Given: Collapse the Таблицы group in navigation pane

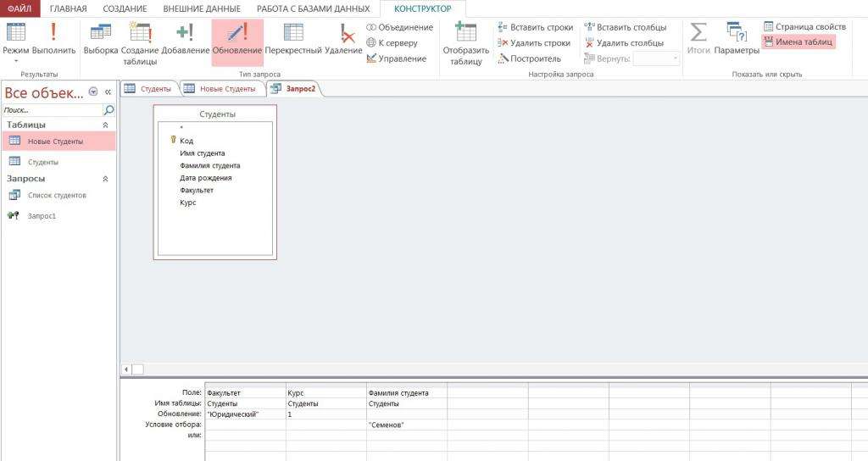Looking at the screenshot, I should point(105,125).
